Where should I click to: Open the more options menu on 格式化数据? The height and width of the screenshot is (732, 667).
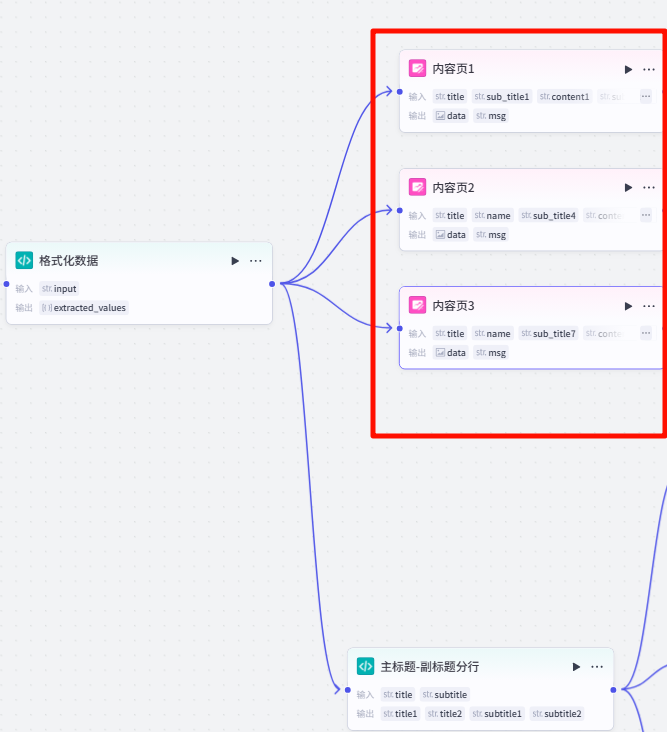click(256, 261)
